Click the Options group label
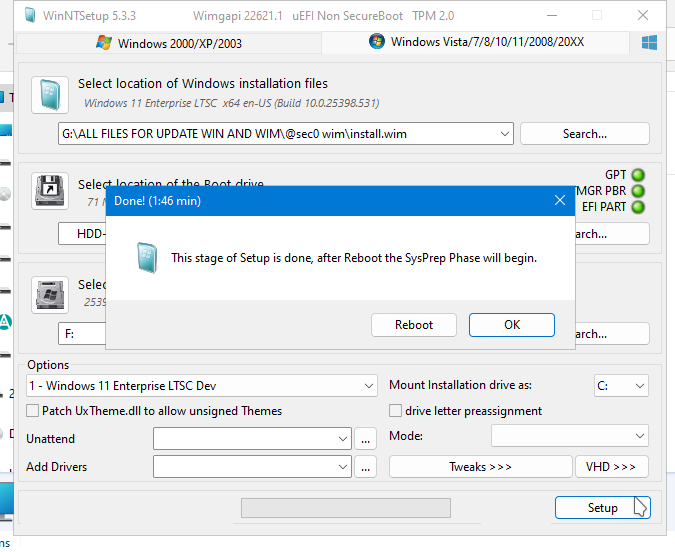Image resolution: width=675 pixels, height=552 pixels. (48, 365)
